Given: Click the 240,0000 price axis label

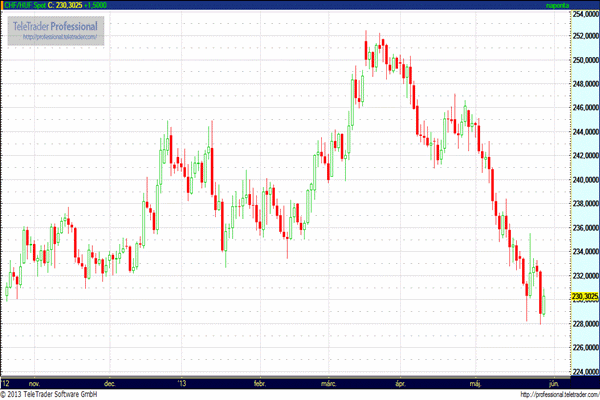Looking at the screenshot, I should [x=583, y=180].
